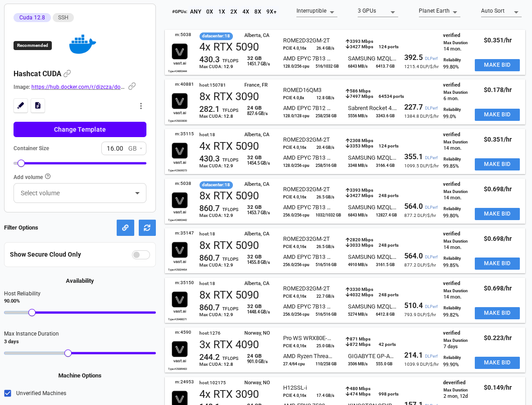The height and width of the screenshot is (405, 532).
Task: Click the SSH tag chip
Action: (63, 17)
